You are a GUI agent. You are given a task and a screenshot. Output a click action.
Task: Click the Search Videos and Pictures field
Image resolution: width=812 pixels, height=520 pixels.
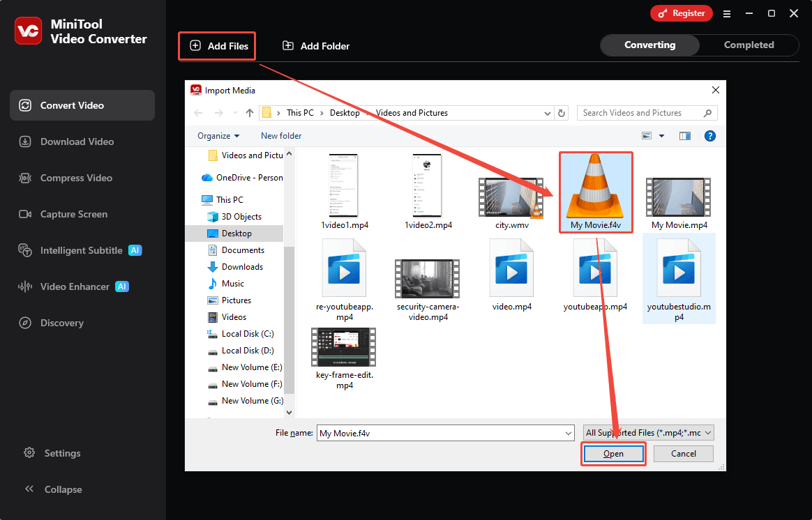coord(647,113)
